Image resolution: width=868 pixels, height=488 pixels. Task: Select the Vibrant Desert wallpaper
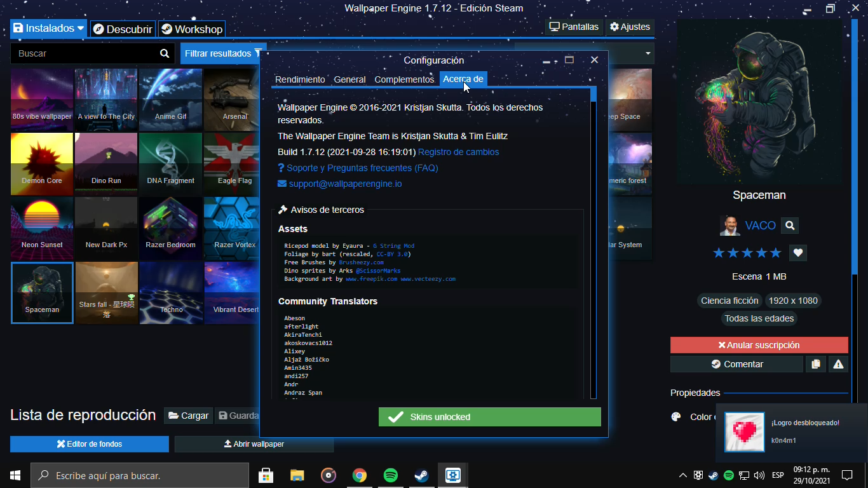[x=232, y=292]
